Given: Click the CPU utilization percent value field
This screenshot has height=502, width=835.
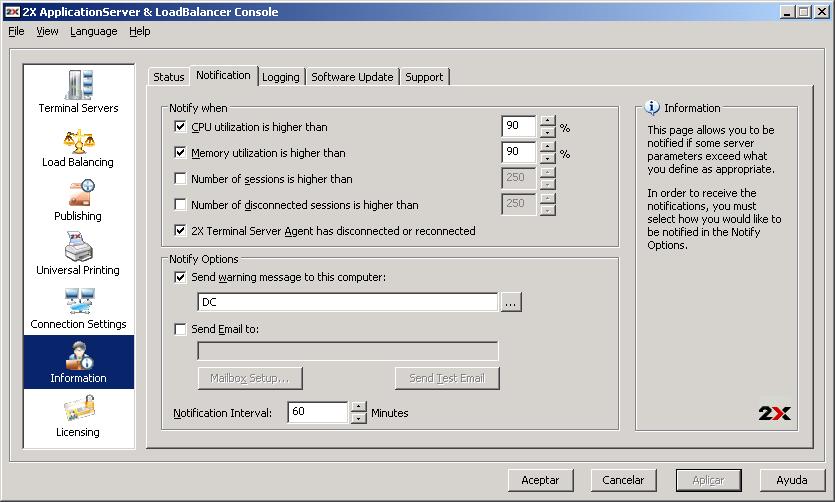Looking at the screenshot, I should (x=519, y=127).
